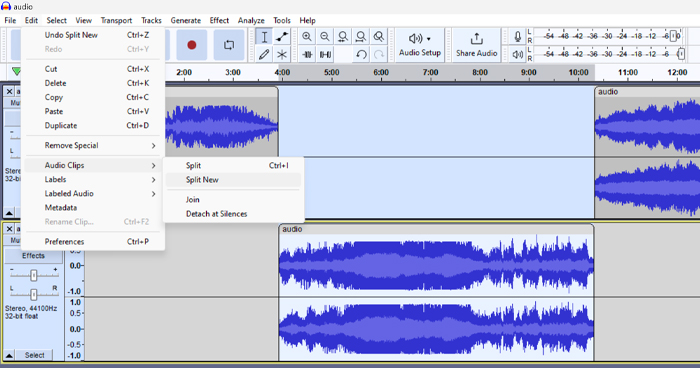This screenshot has width=700, height=368.
Task: Choose Duplicate in the Edit menu
Action: pyautogui.click(x=92, y=125)
